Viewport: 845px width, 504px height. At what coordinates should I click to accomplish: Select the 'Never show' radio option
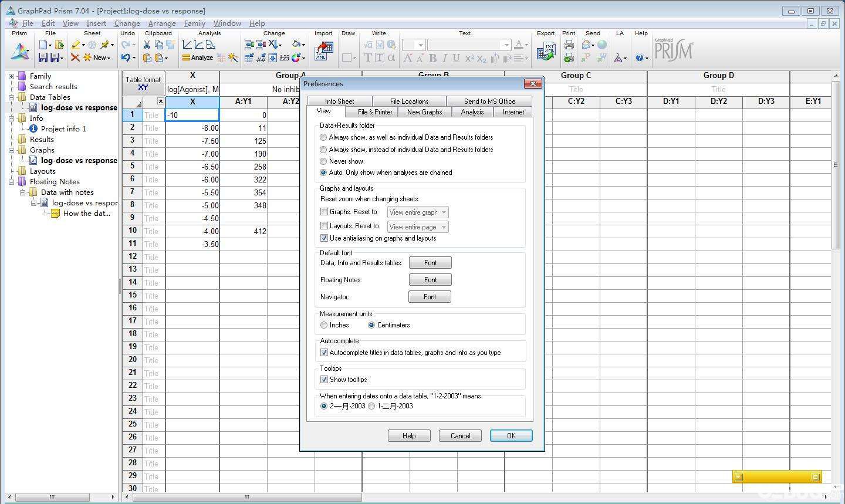coord(323,161)
